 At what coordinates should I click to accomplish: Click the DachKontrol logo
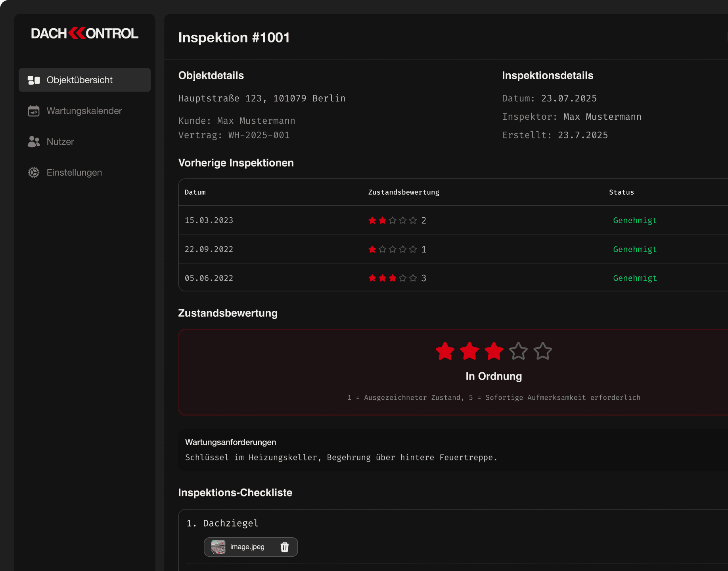84,33
